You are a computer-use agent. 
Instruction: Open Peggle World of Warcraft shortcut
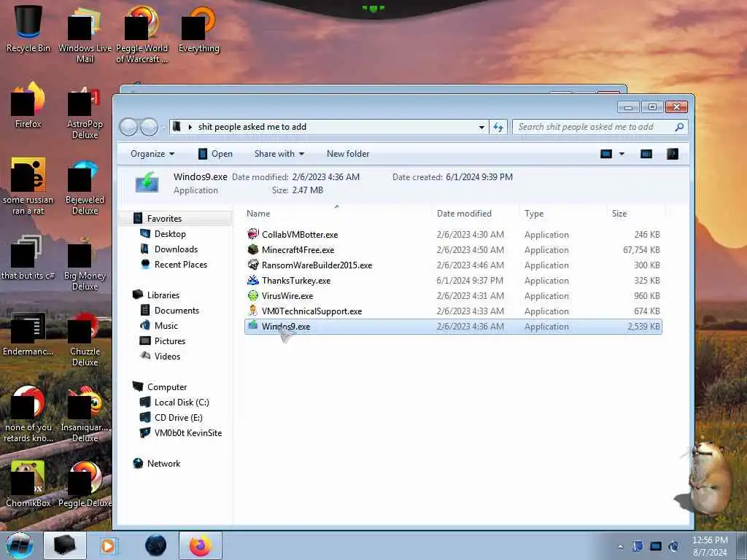click(142, 34)
